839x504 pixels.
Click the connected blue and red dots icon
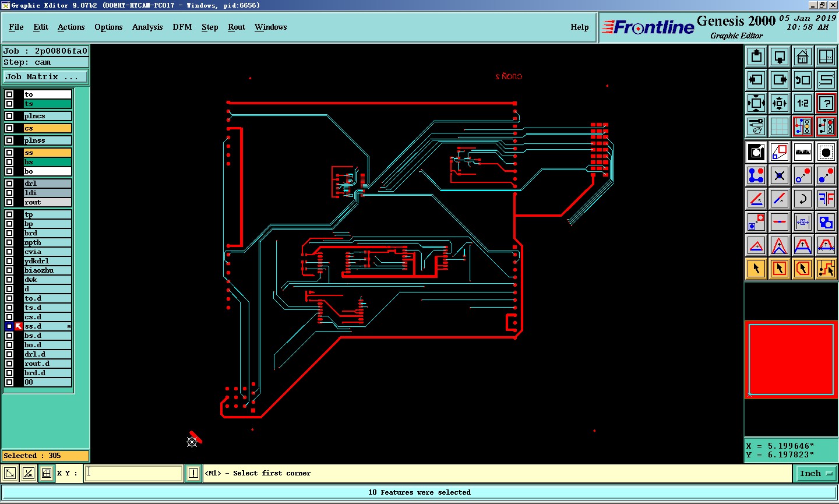point(756,175)
